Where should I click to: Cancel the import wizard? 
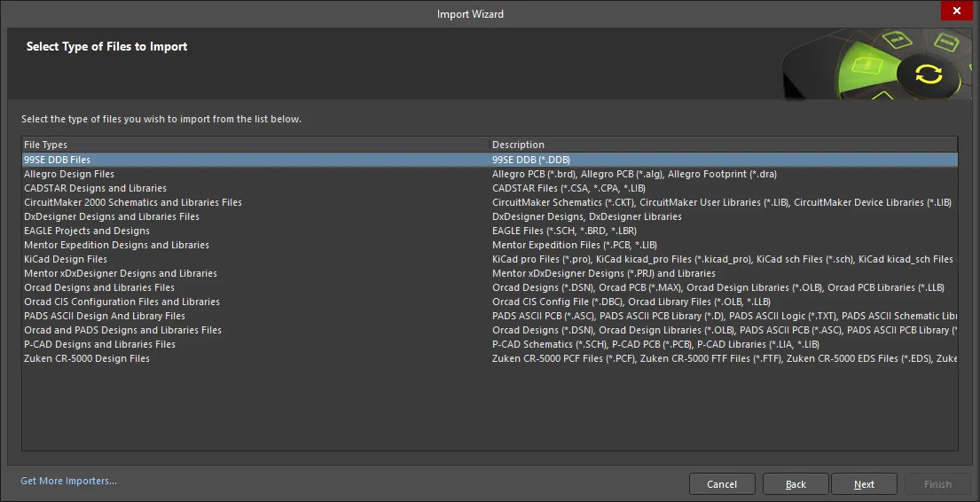coord(722,484)
